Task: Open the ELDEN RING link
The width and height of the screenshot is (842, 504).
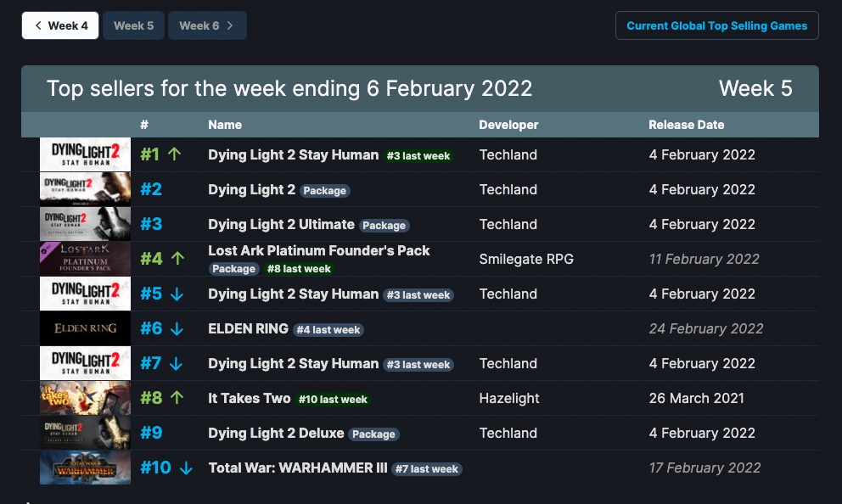Action: pyautogui.click(x=248, y=328)
